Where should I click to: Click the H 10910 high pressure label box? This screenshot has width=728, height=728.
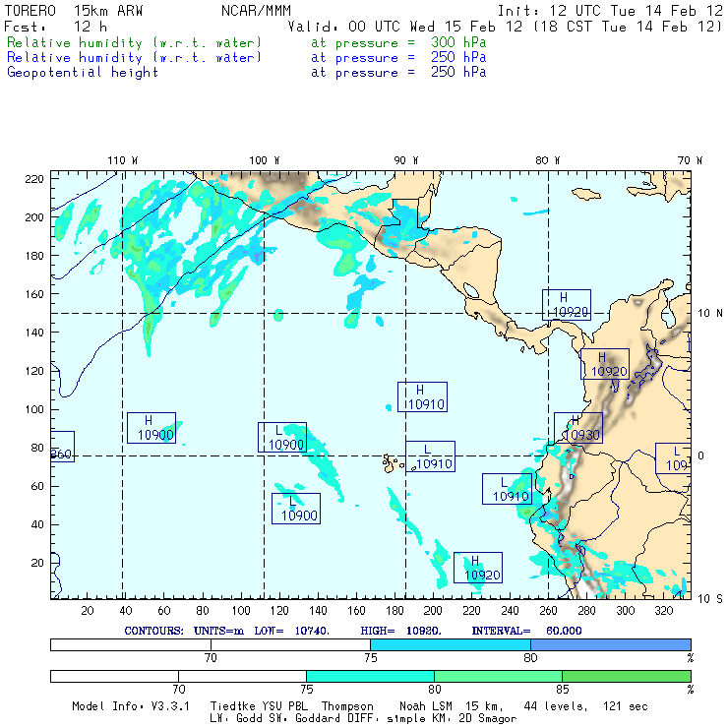(422, 396)
